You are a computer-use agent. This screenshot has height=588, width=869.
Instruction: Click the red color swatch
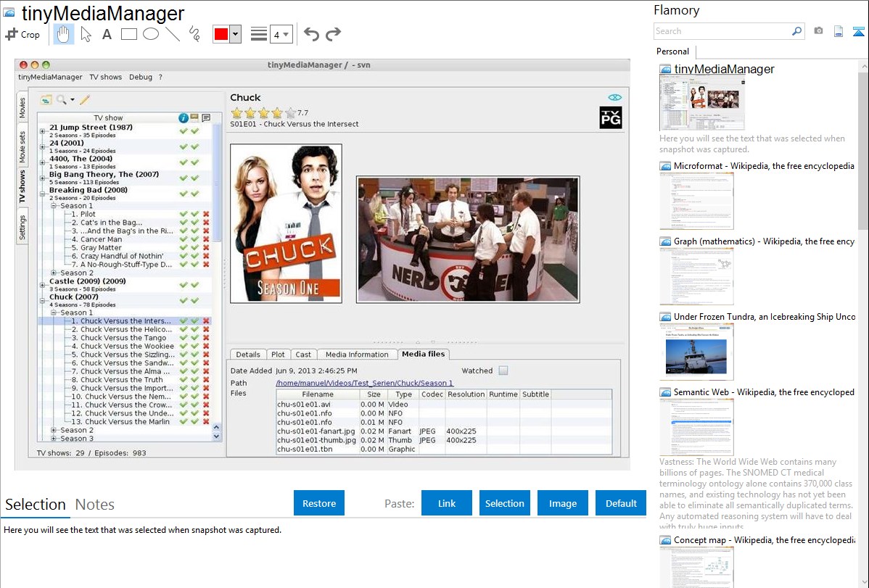221,34
